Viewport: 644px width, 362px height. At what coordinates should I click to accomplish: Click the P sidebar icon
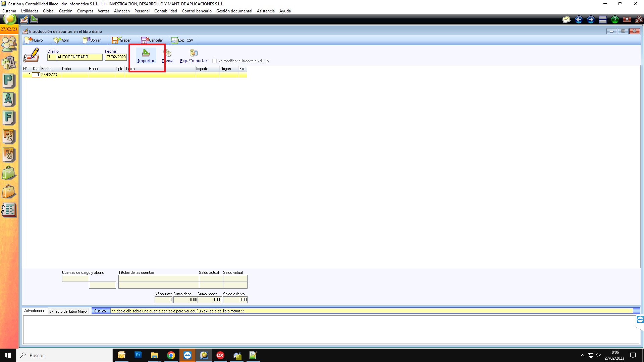[x=9, y=81]
